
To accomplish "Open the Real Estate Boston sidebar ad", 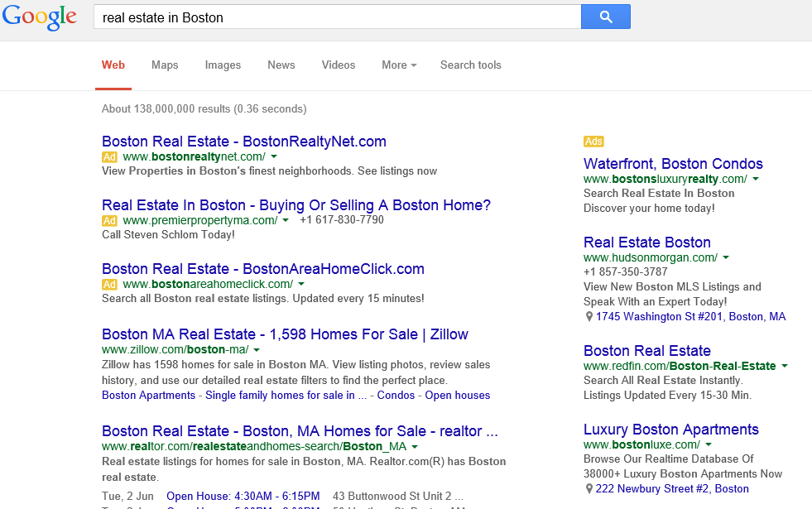I will 646,242.
